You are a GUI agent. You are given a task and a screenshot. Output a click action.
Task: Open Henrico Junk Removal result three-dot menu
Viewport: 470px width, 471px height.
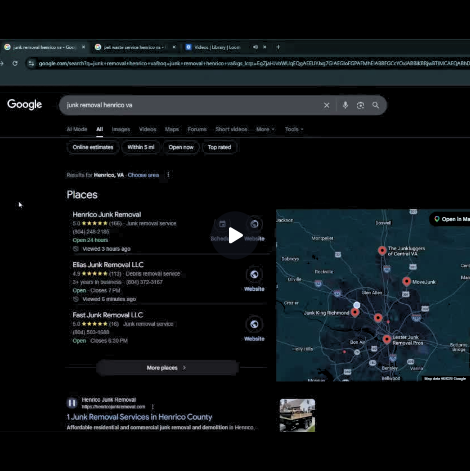(153, 407)
